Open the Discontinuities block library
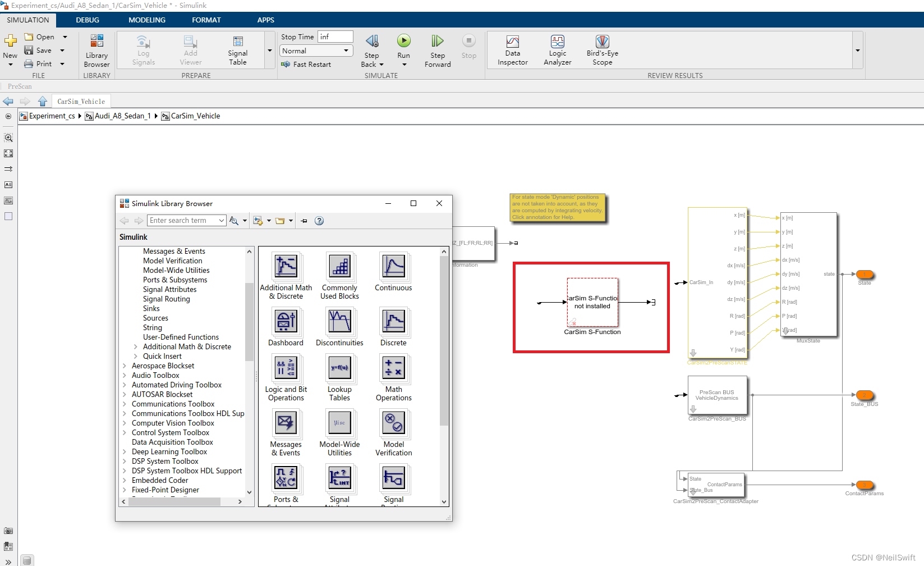Screen dimensions: 924x566 (x=340, y=327)
